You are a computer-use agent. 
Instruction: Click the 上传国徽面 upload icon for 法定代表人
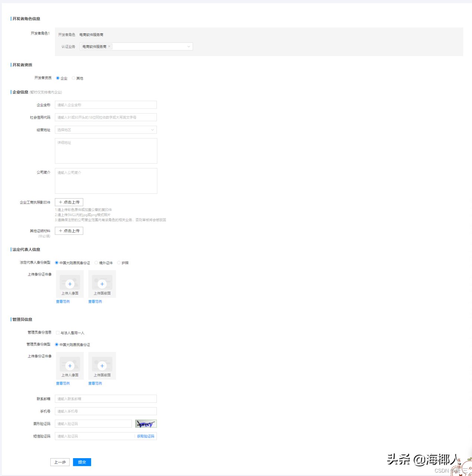(102, 284)
